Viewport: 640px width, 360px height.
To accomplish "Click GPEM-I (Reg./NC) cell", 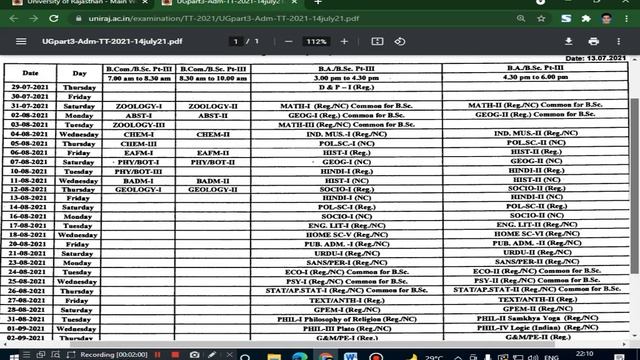I will pos(347,310).
